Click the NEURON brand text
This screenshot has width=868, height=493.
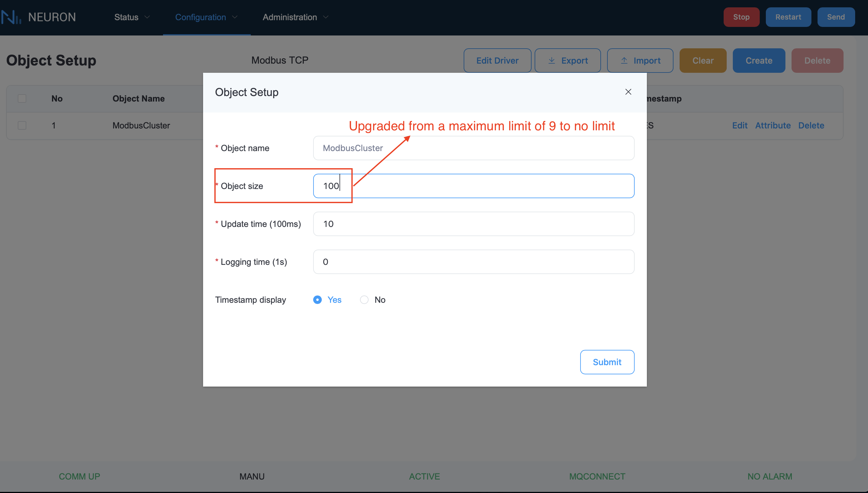pos(52,17)
